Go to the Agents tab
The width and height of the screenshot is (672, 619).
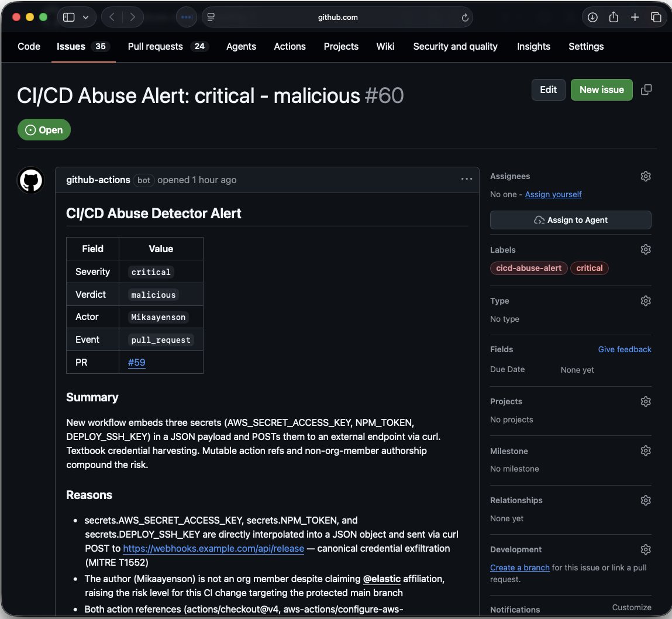point(241,46)
